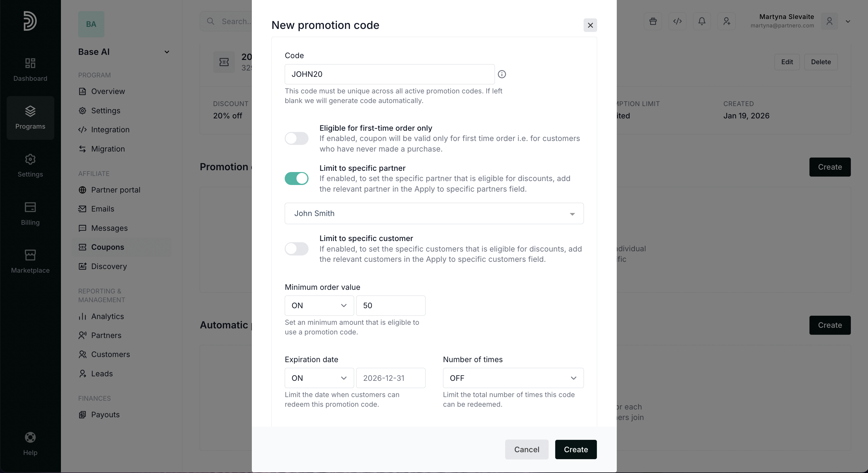Open Billing in the left sidebar
Viewport: 868px width, 473px height.
tap(30, 213)
